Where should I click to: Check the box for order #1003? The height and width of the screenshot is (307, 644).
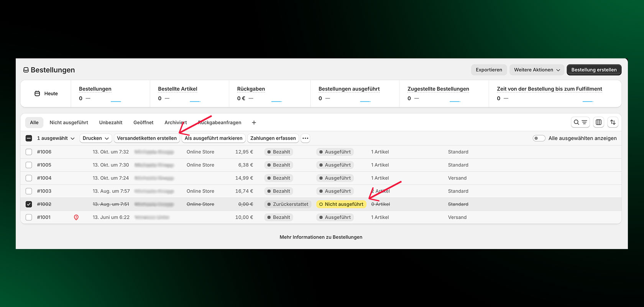(x=29, y=191)
